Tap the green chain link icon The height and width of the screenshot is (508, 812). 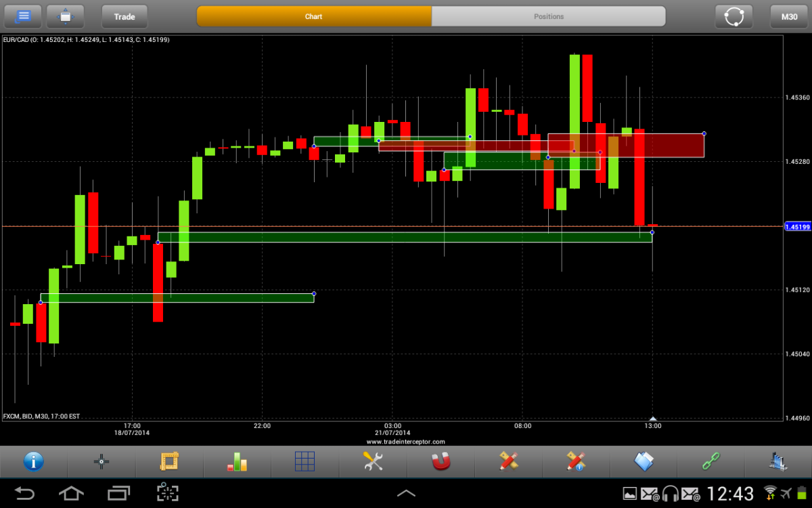tap(710, 462)
